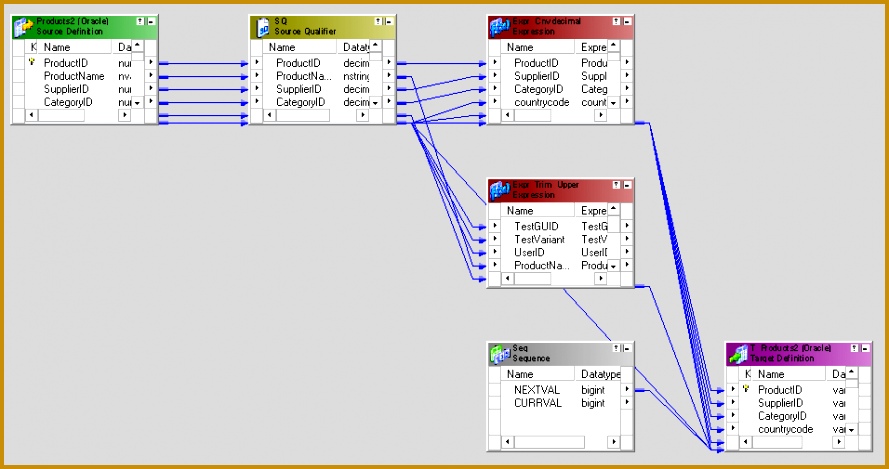Click question-mark button on T_Products2 target title bar
This screenshot has width=889, height=469.
pos(855,348)
